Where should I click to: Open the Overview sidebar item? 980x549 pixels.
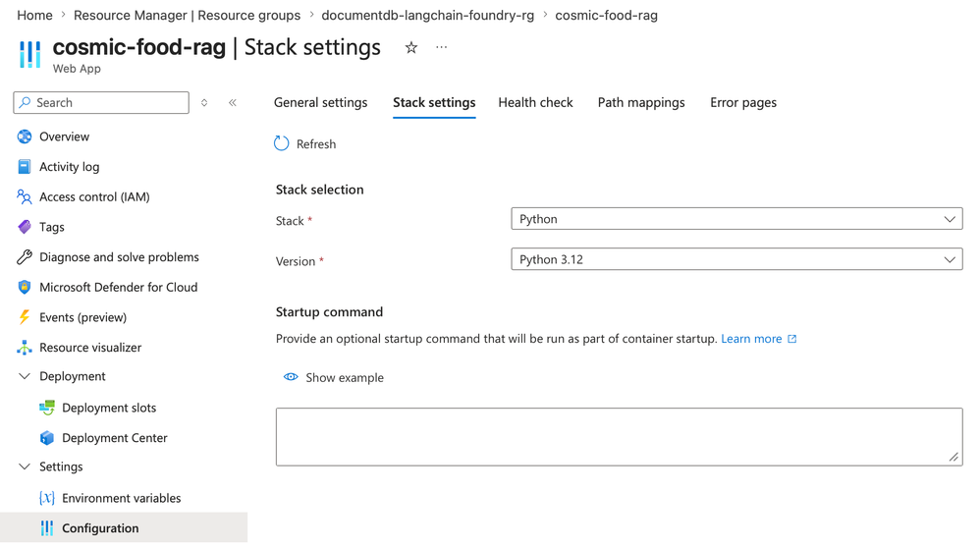pyautogui.click(x=64, y=137)
